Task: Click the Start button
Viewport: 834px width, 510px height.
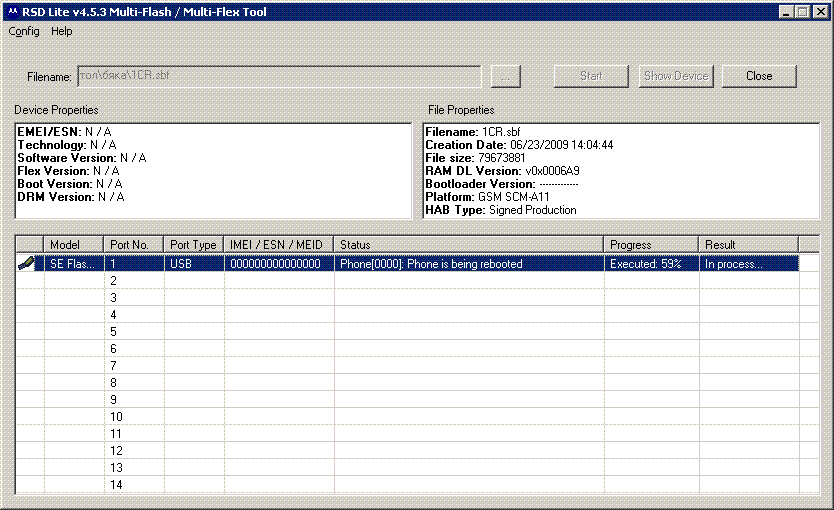Action: coord(591,76)
